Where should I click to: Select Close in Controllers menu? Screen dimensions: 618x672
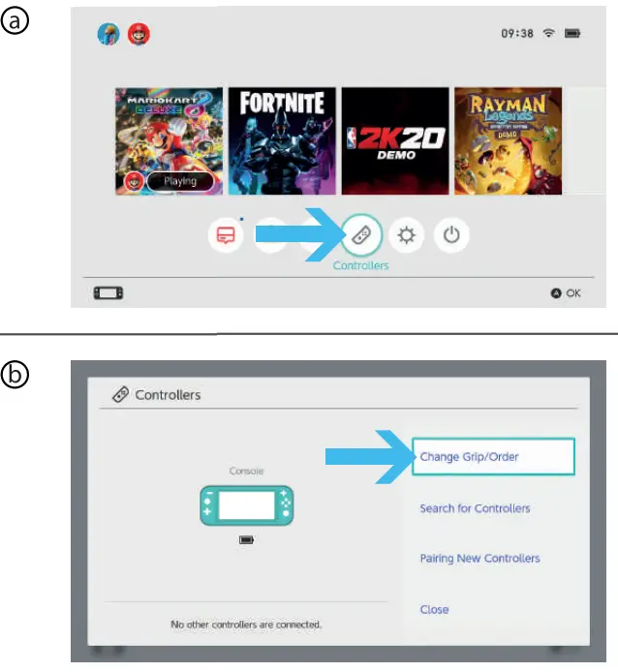(x=434, y=609)
